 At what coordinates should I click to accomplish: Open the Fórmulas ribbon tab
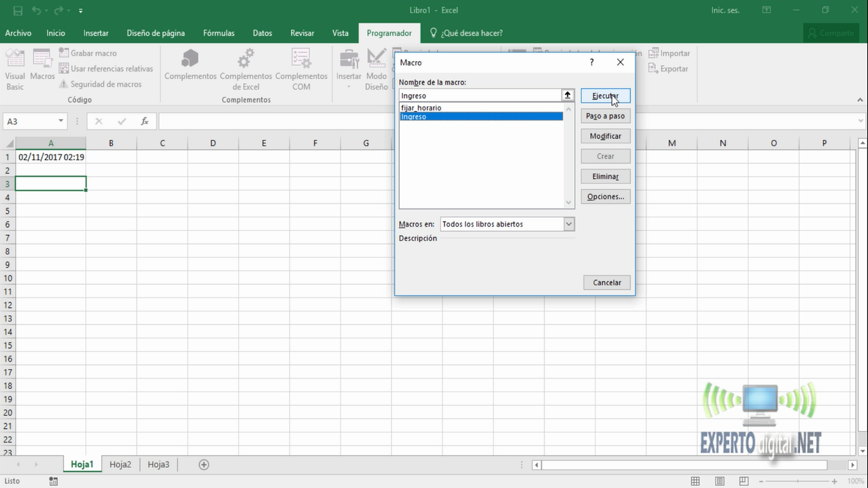[x=219, y=33]
